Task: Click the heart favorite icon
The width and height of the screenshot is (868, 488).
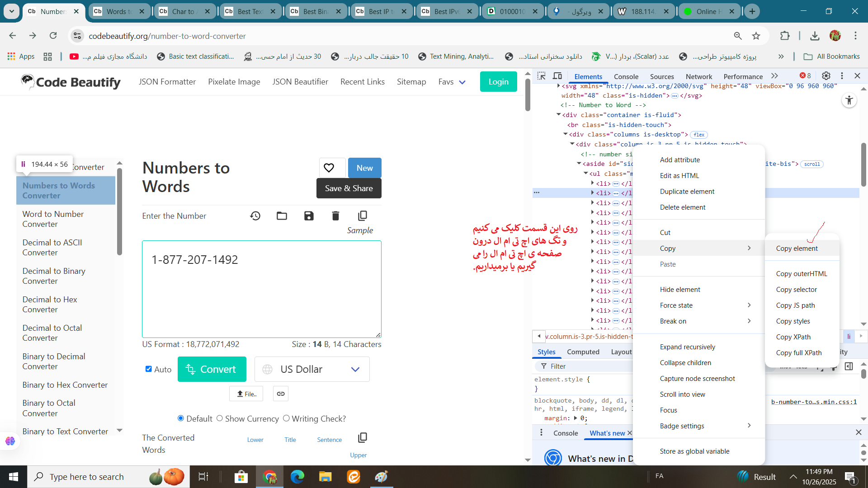Action: [x=329, y=168]
